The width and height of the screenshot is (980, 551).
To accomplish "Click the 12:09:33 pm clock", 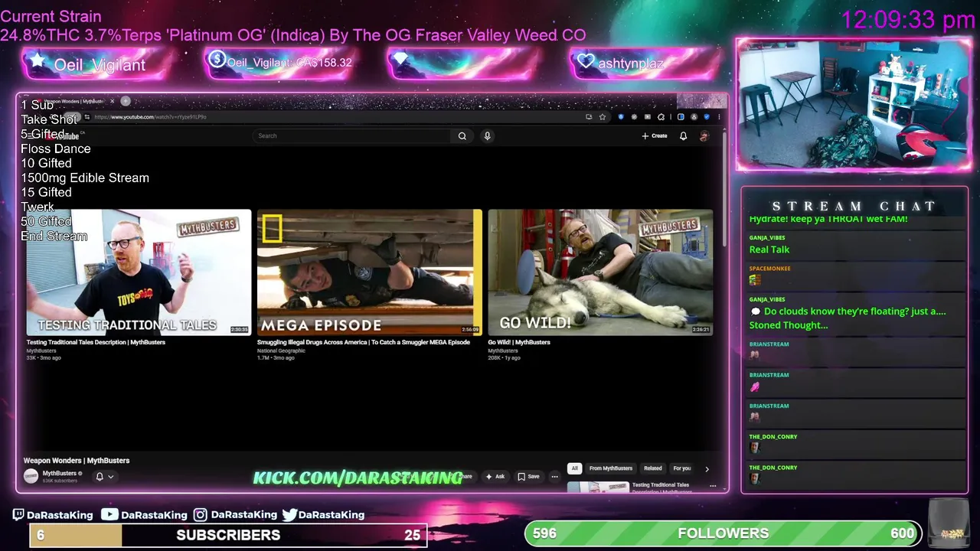I will click(907, 20).
